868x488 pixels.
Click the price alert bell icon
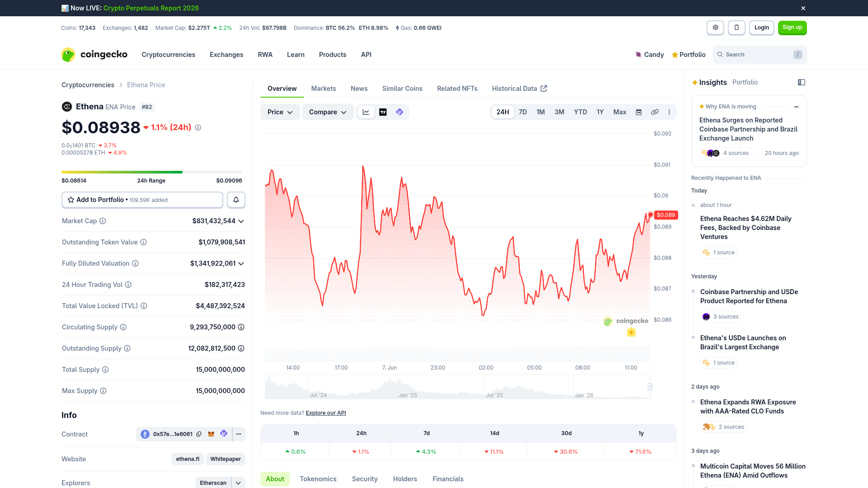(236, 200)
